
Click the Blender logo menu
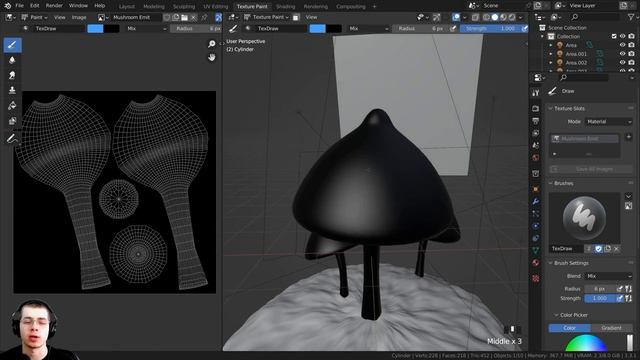[7, 6]
